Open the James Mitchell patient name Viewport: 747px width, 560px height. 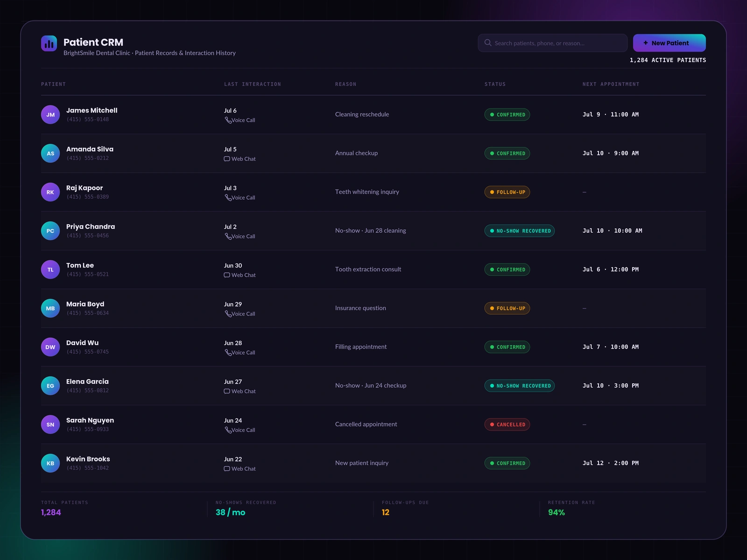click(x=92, y=111)
